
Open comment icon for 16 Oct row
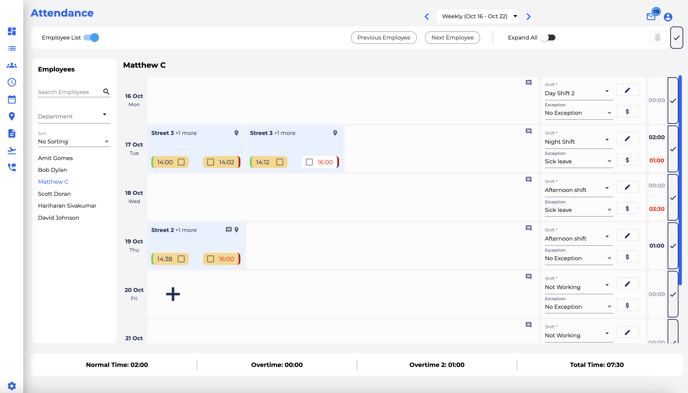(529, 82)
